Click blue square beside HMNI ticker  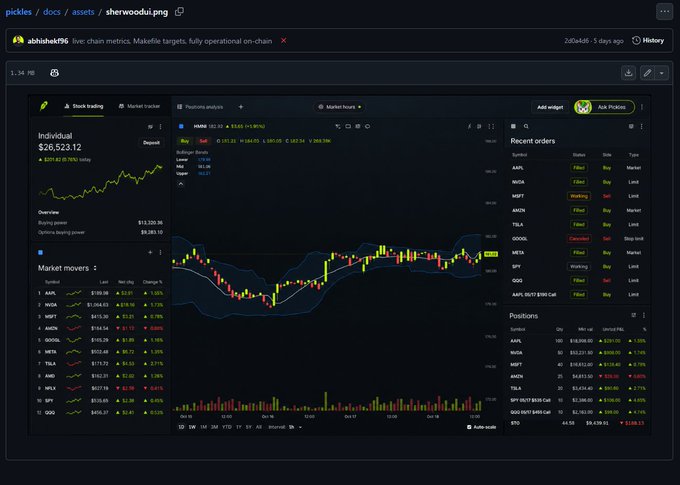(x=181, y=126)
